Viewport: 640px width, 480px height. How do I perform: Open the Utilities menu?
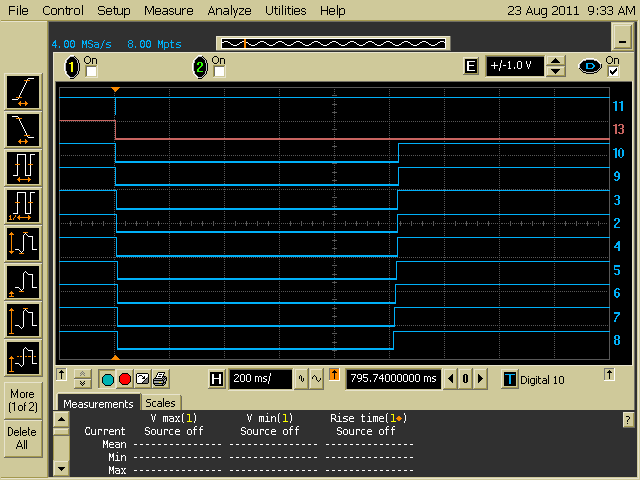pos(286,10)
